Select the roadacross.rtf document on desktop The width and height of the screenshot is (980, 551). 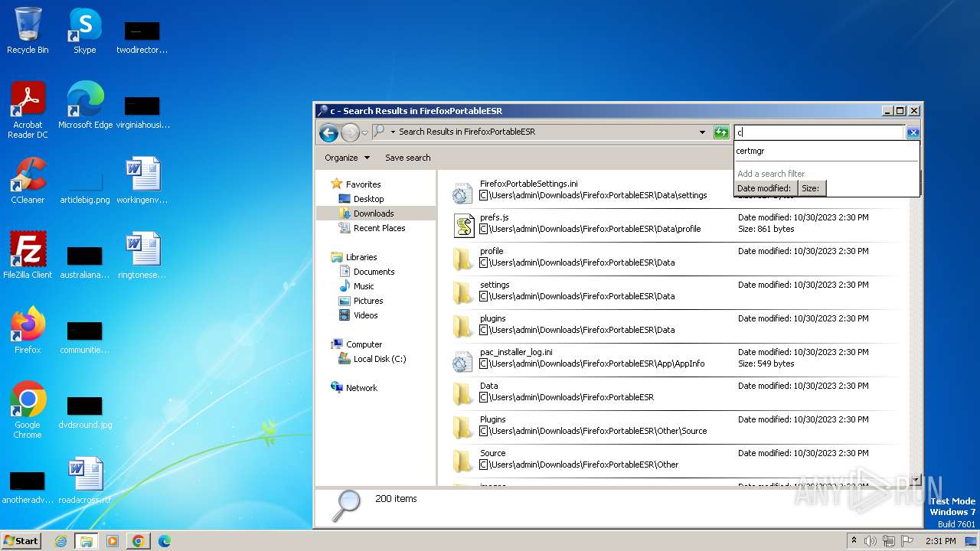84,481
